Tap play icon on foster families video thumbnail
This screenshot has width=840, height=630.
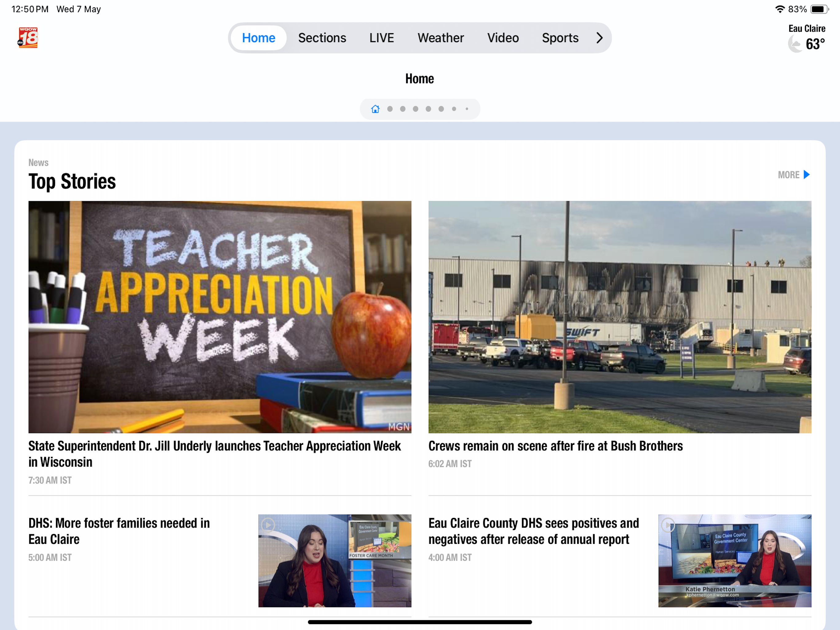(x=268, y=525)
